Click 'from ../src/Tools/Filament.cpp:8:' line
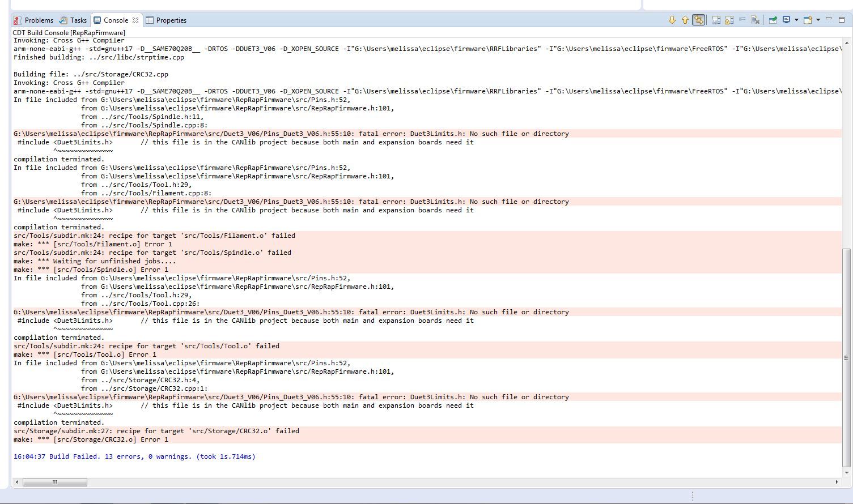853x504 pixels. [146, 193]
